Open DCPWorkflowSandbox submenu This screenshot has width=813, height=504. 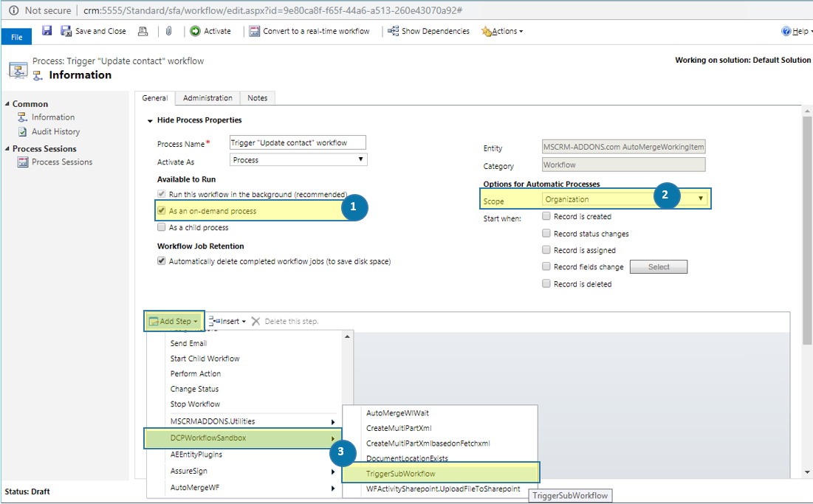243,438
